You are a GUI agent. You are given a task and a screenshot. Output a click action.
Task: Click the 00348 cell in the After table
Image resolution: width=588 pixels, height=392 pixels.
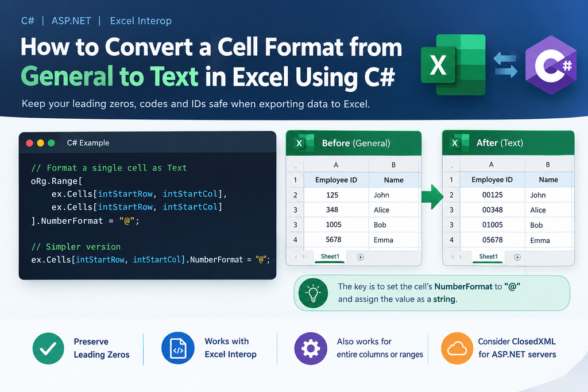point(492,210)
